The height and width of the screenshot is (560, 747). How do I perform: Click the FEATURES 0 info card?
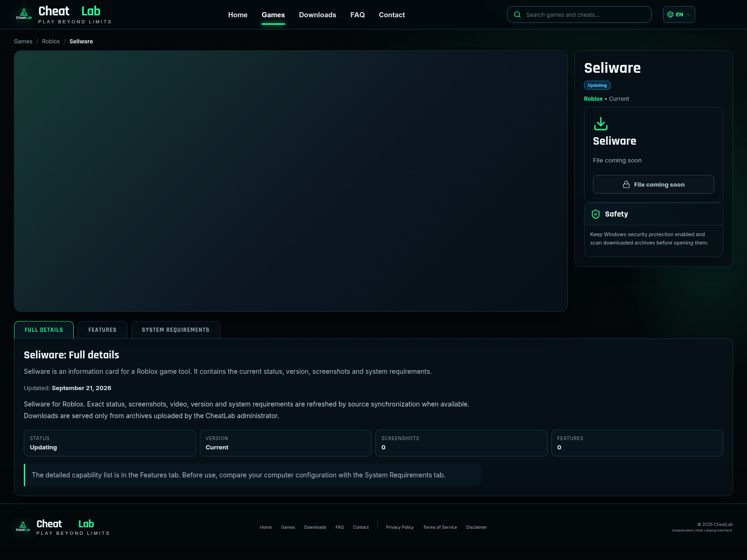(x=637, y=443)
